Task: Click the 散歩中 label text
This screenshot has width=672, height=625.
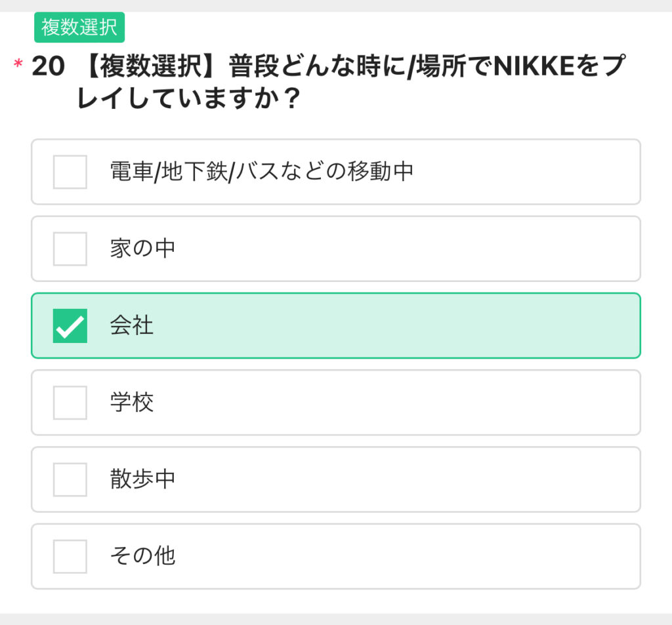Action: [142, 479]
